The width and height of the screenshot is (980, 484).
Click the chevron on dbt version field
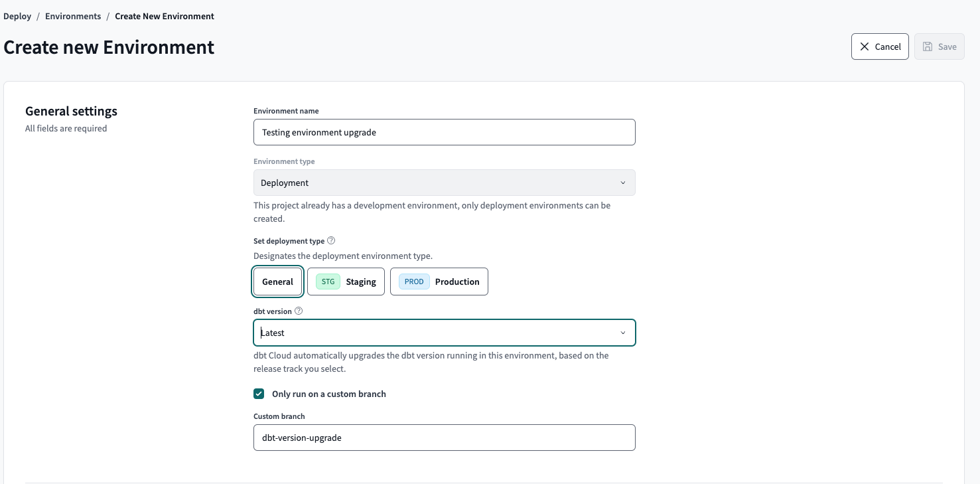pyautogui.click(x=622, y=332)
